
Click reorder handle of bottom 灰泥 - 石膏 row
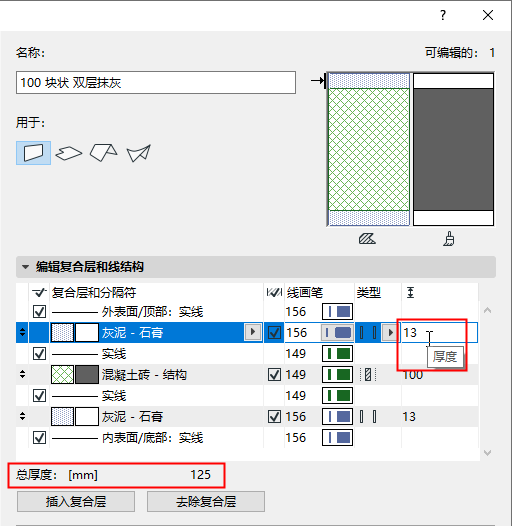click(x=22, y=417)
